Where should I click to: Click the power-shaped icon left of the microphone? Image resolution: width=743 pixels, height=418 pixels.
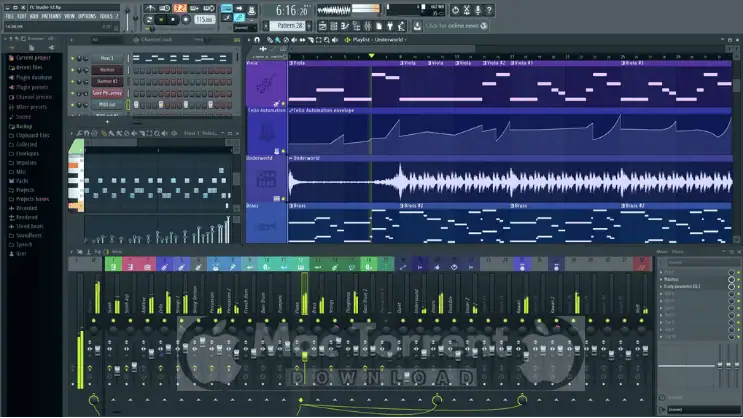(455, 9)
